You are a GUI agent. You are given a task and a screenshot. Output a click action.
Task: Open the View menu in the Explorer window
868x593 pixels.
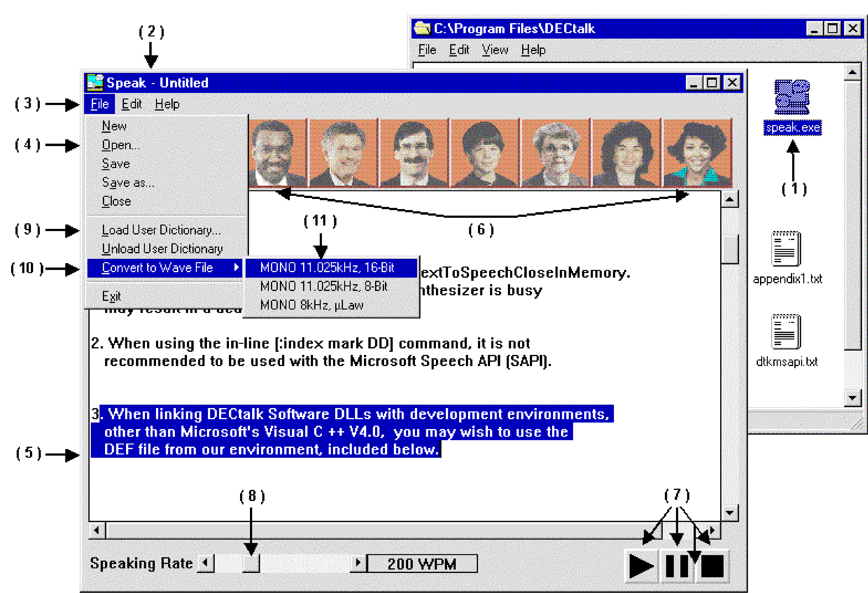(495, 49)
